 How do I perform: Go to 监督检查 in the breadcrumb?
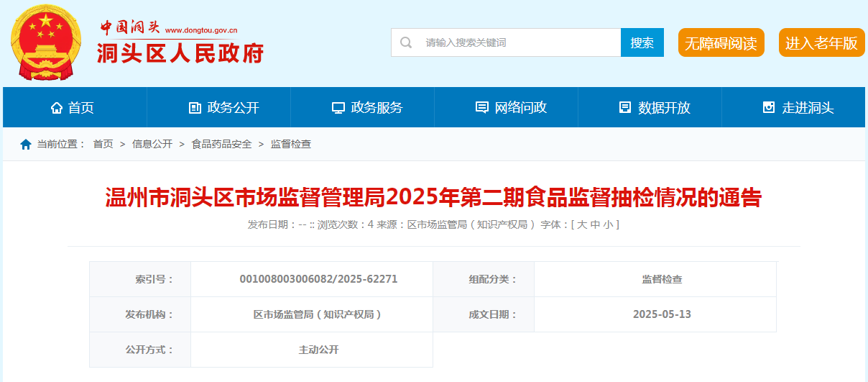(x=291, y=144)
